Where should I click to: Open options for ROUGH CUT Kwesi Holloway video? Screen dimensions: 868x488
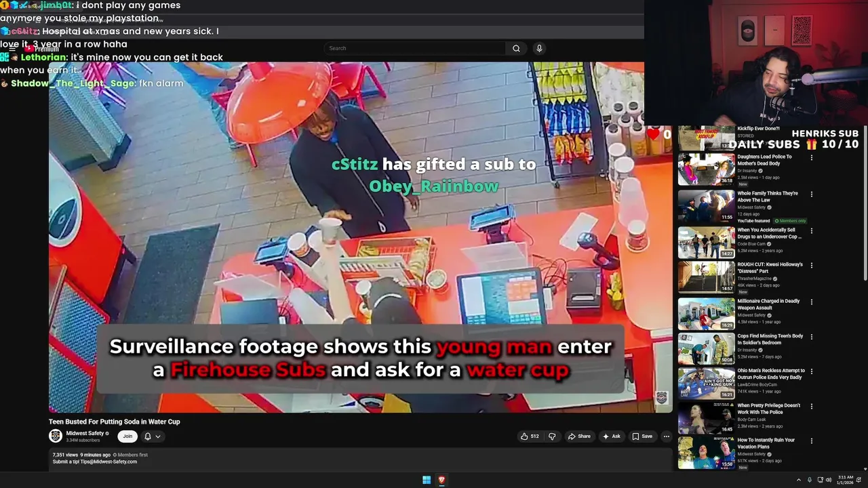[811, 266]
